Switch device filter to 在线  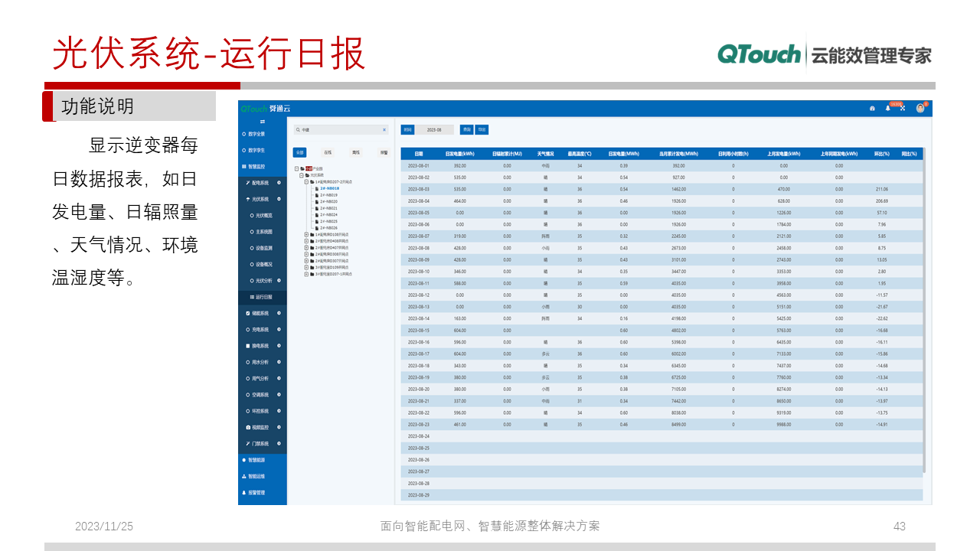(x=329, y=152)
